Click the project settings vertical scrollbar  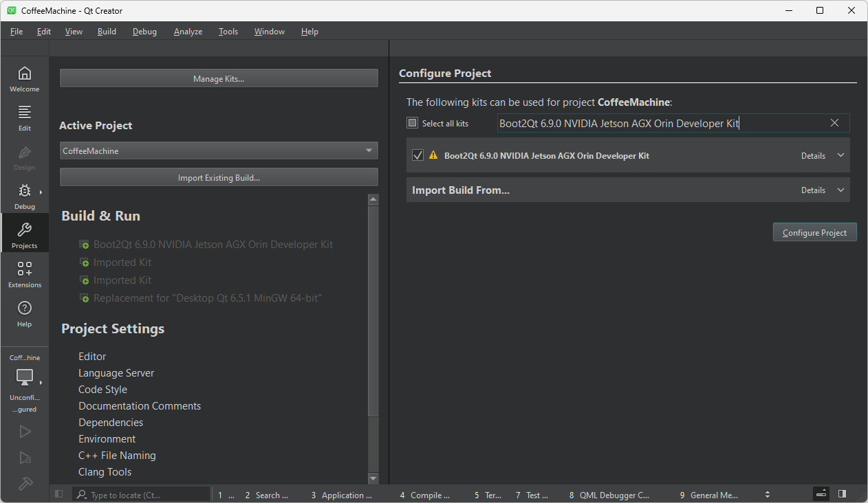pos(373,309)
